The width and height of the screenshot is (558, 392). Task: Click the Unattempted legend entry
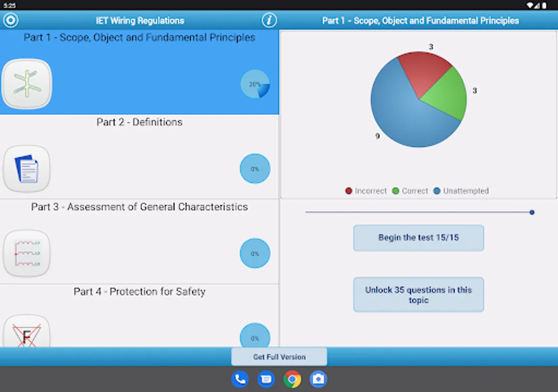[461, 191]
